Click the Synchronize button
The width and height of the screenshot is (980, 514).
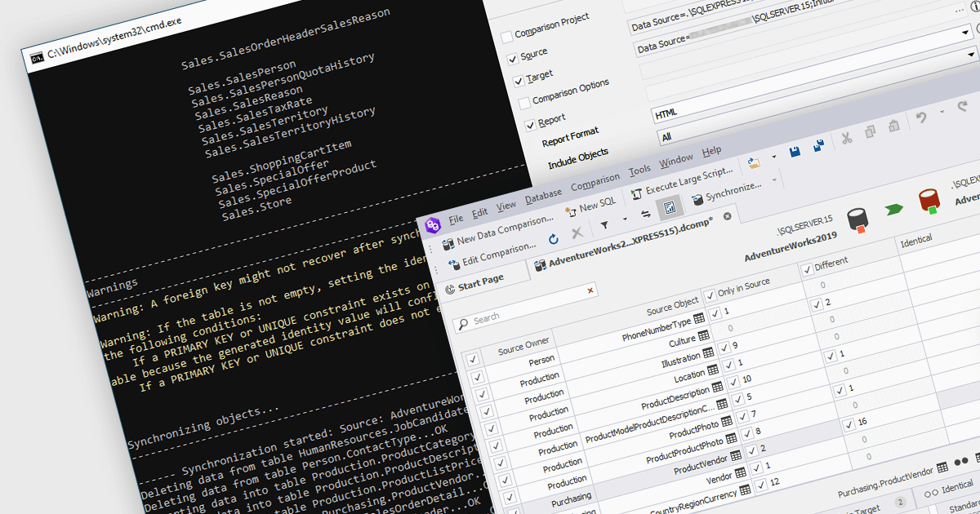726,194
